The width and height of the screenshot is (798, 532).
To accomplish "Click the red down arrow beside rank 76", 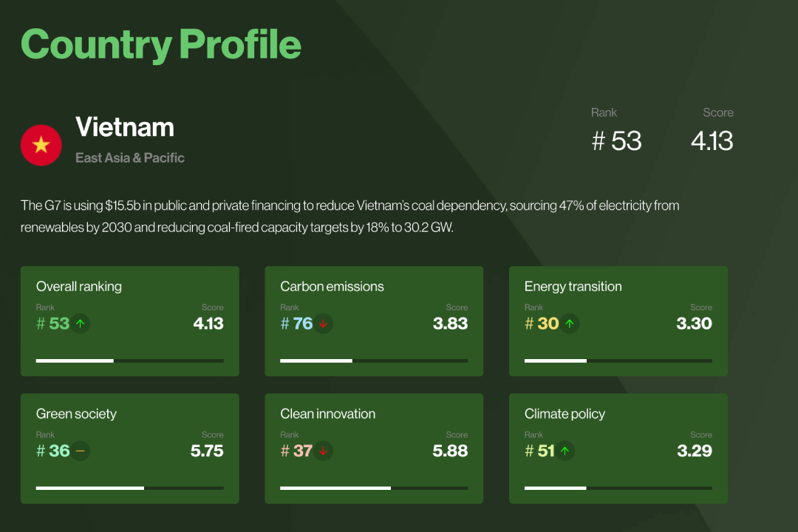I will (323, 324).
